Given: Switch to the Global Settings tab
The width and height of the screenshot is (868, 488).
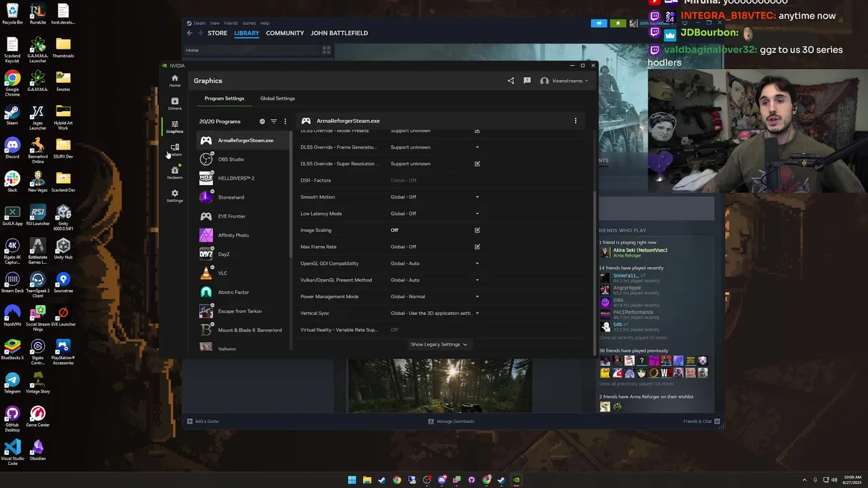Looking at the screenshot, I should [x=277, y=98].
